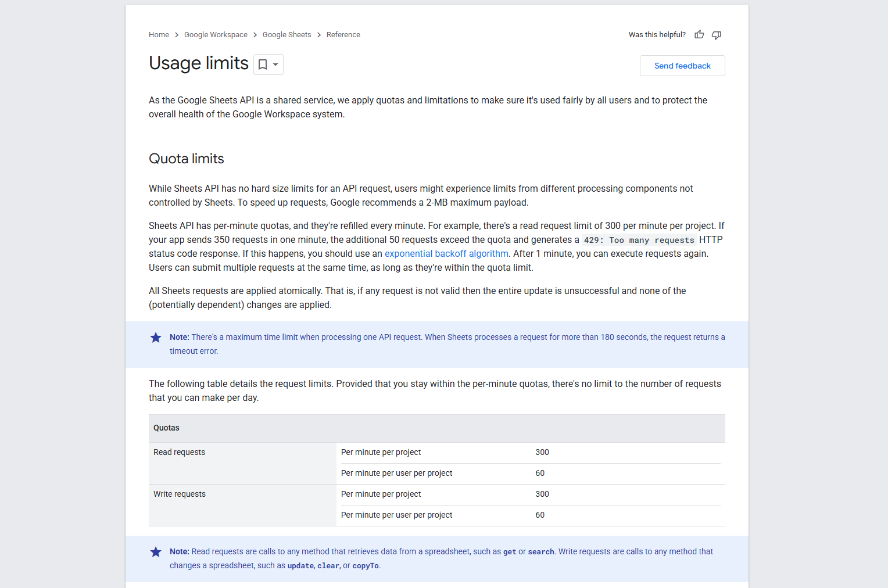Navigate to Google Sheets breadcrumb
The height and width of the screenshot is (588, 888).
(287, 35)
